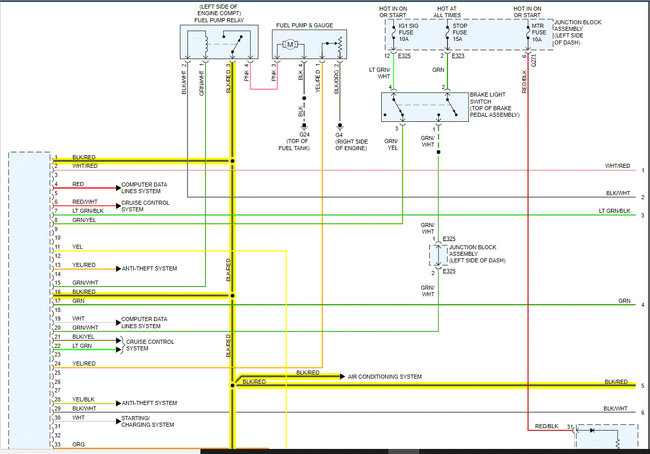Click the G4 ground label

pos(339,135)
